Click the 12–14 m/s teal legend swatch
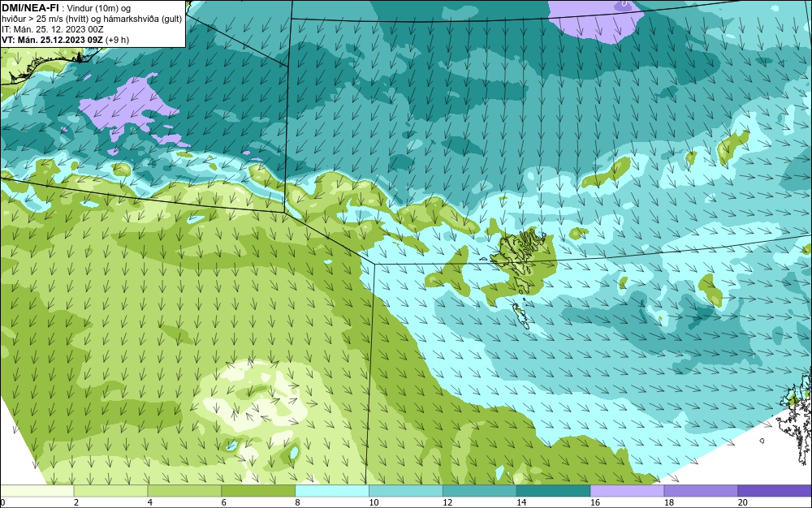Image resolution: width=812 pixels, height=508 pixels. (x=480, y=490)
